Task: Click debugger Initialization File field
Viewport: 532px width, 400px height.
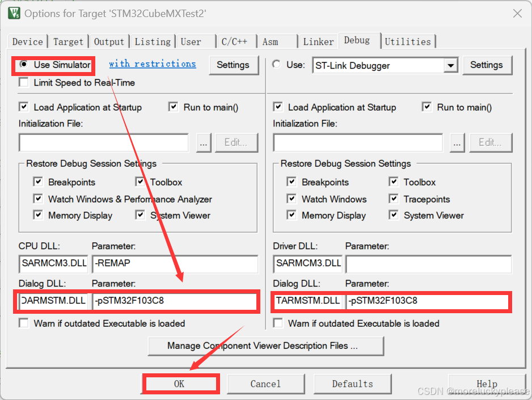Action: tap(358, 142)
